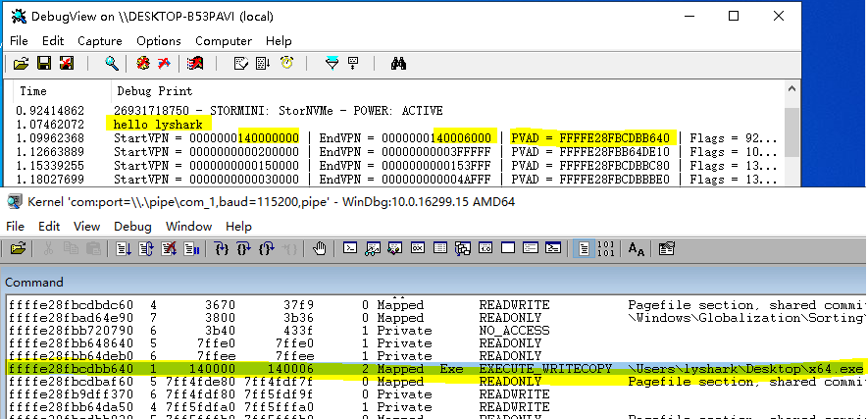
Task: Open the Options menu in DebugView
Action: point(159,41)
